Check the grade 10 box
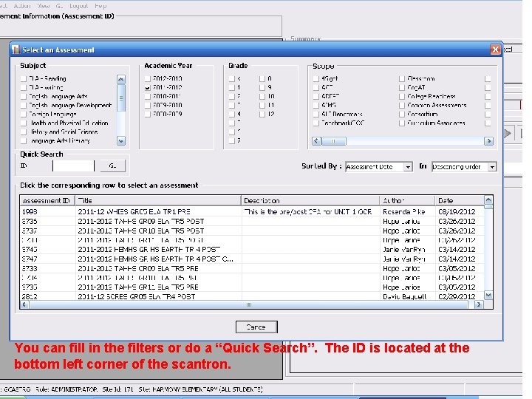This screenshot has height=399, width=532. pos(262,96)
